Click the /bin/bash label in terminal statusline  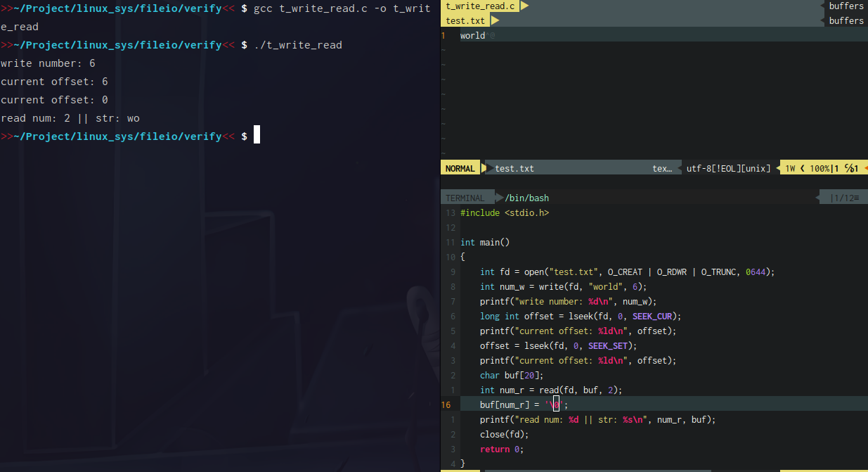click(x=525, y=197)
